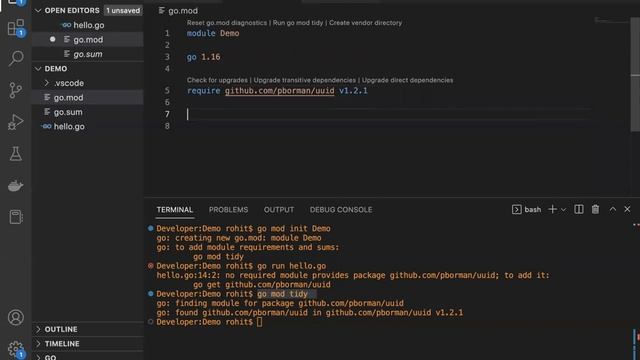The image size is (640, 360).
Task: Click the 'go 1.16' line in editor
Action: [203, 57]
